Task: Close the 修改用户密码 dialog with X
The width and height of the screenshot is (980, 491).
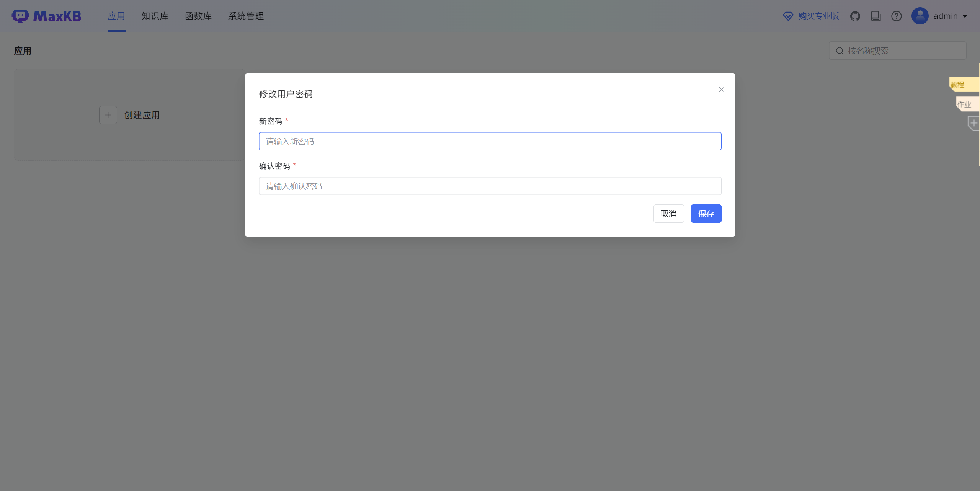Action: pos(721,90)
